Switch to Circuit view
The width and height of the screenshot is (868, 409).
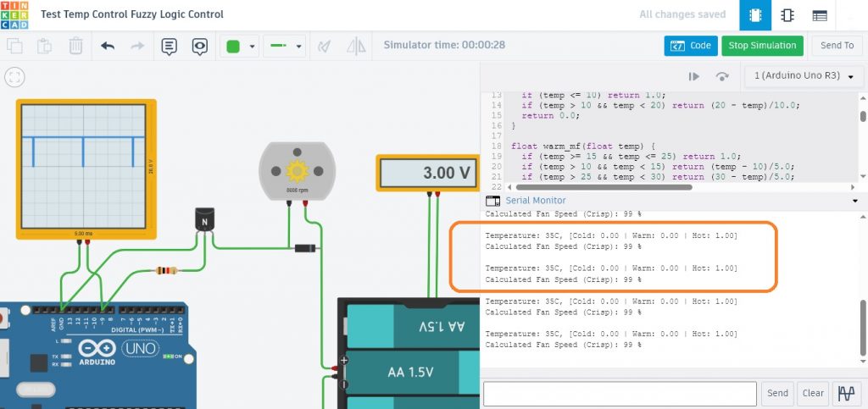[x=755, y=15]
